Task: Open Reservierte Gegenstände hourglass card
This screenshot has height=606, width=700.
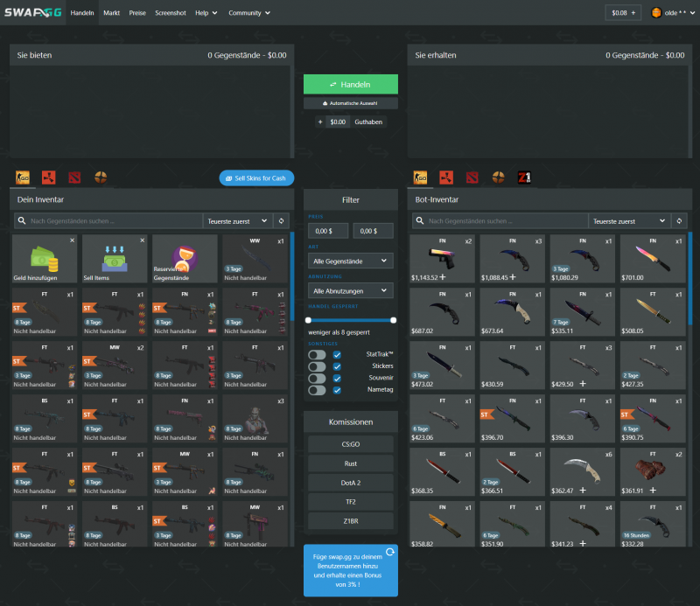Action: pyautogui.click(x=185, y=258)
